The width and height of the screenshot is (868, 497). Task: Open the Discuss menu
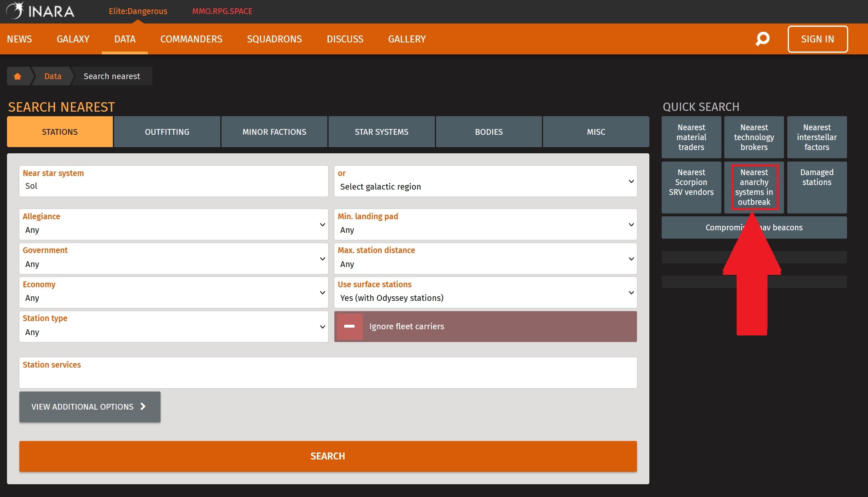point(345,39)
